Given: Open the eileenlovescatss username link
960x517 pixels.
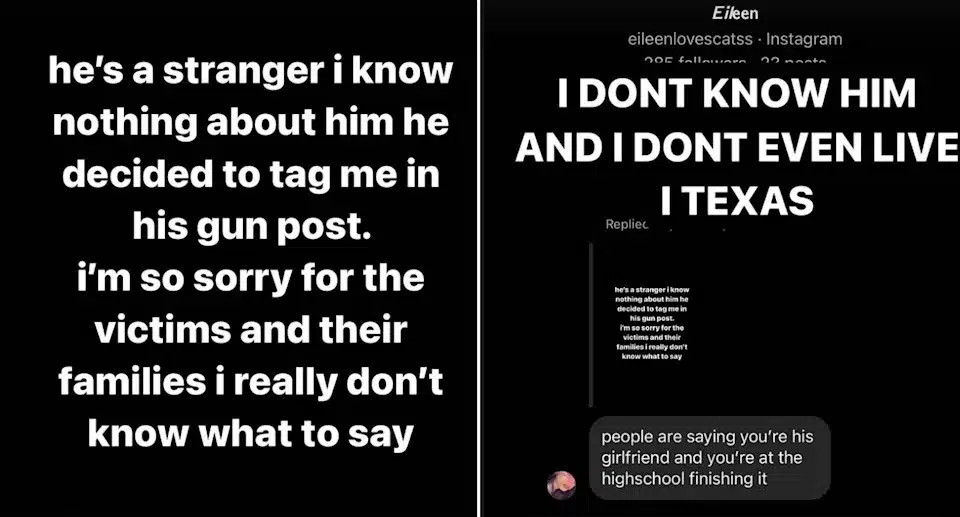Looking at the screenshot, I should tap(690, 39).
